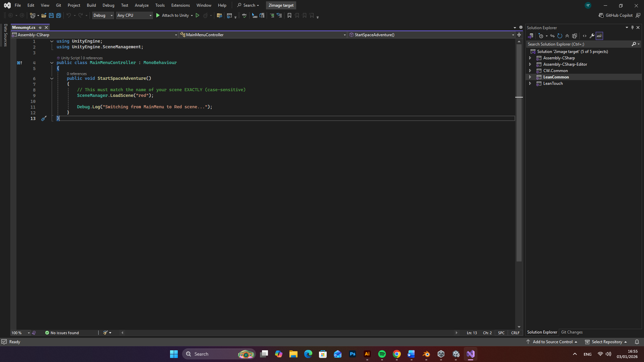Pin the Menumgt.cs tab
This screenshot has height=362, width=644.
coord(40,27)
